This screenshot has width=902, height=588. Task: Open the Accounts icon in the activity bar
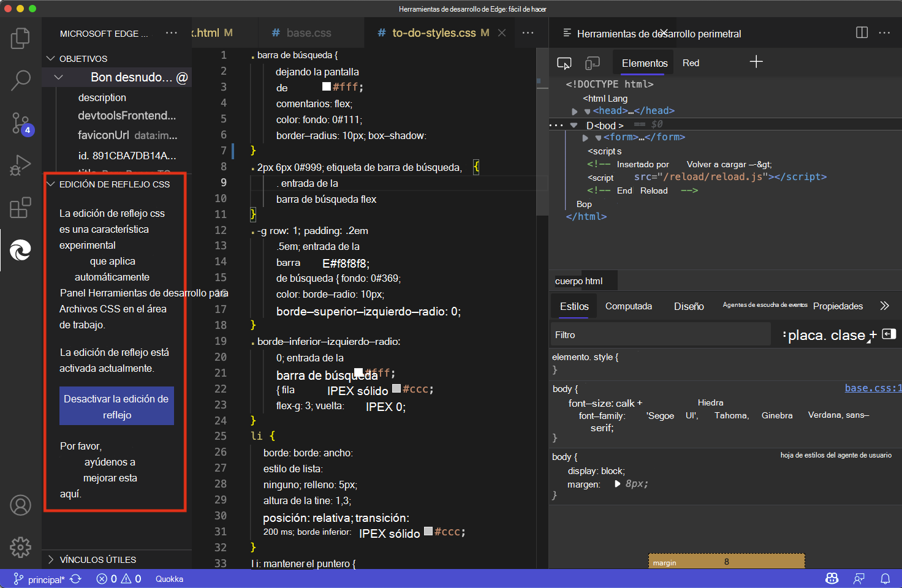click(x=20, y=505)
